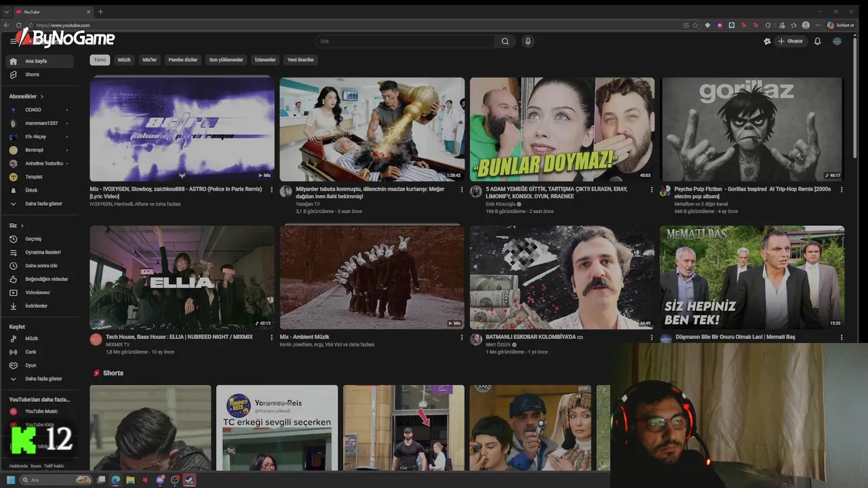Open File Explorer from the taskbar
Viewport: 868px width, 488px height.
click(x=130, y=480)
